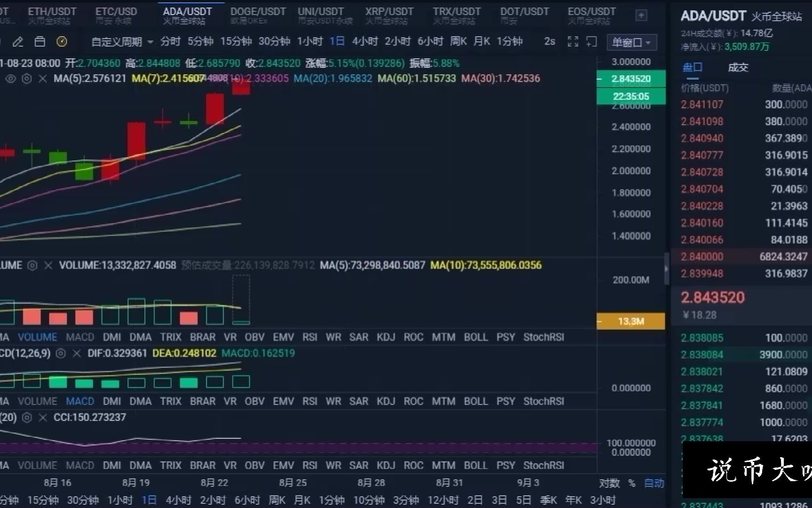Select 1小时 timeframe in top toolbar

pos(310,42)
